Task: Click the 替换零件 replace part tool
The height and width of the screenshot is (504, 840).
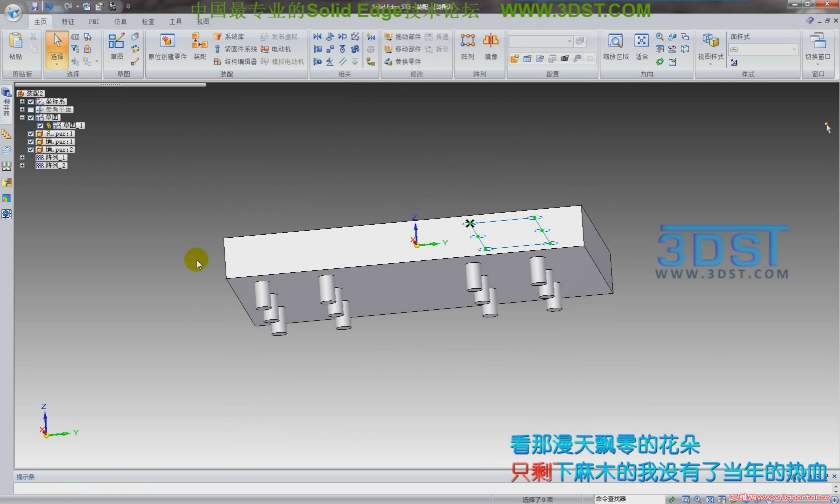Action: 402,62
